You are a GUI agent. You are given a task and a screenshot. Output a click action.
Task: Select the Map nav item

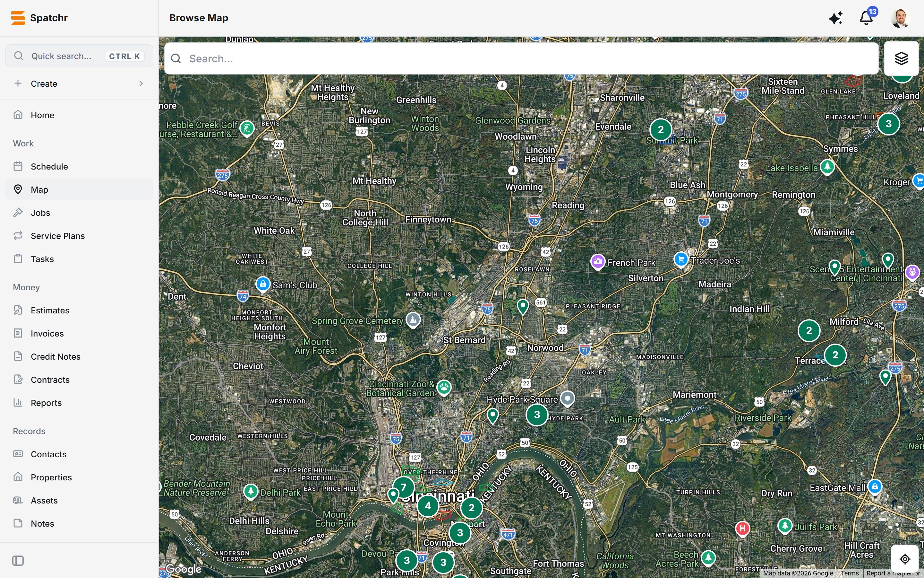(79, 189)
